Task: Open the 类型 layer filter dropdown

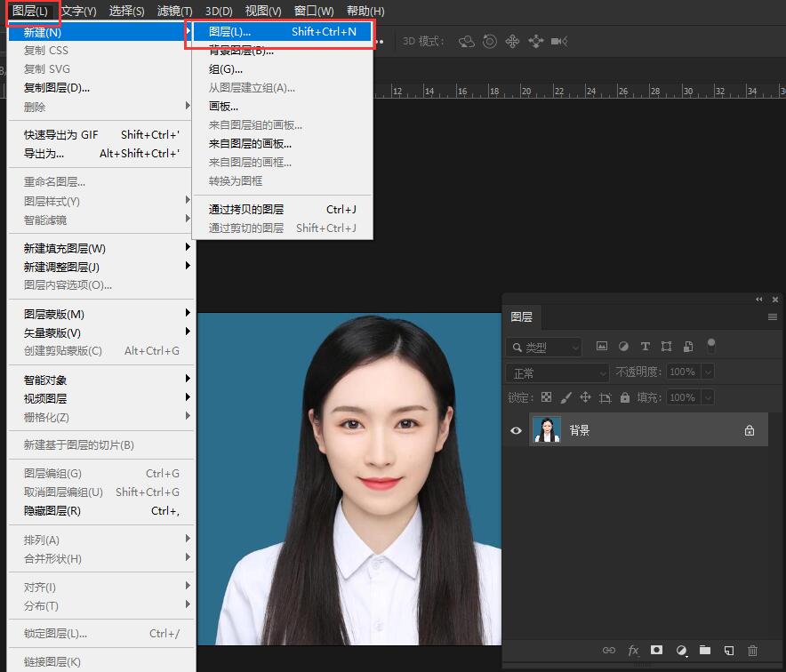Action: pos(543,347)
